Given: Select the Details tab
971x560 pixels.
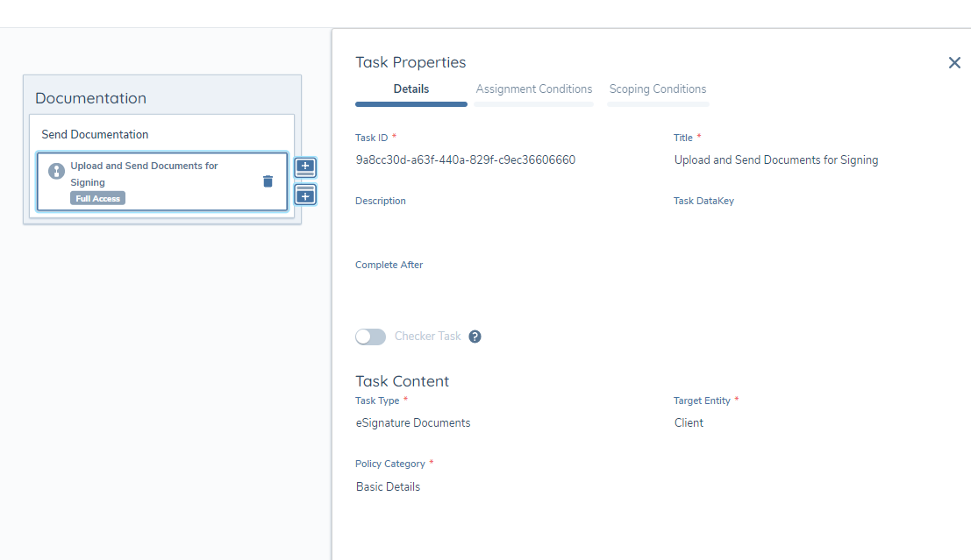Looking at the screenshot, I should 411,89.
